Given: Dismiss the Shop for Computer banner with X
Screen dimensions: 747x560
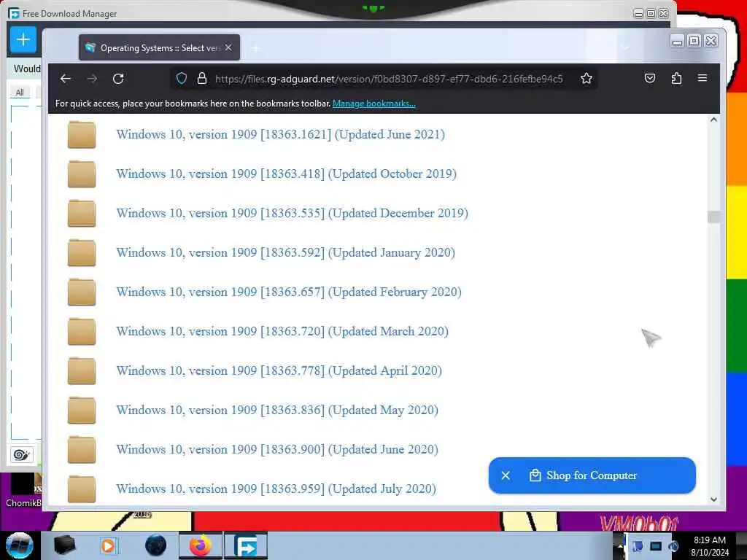Looking at the screenshot, I should [506, 475].
